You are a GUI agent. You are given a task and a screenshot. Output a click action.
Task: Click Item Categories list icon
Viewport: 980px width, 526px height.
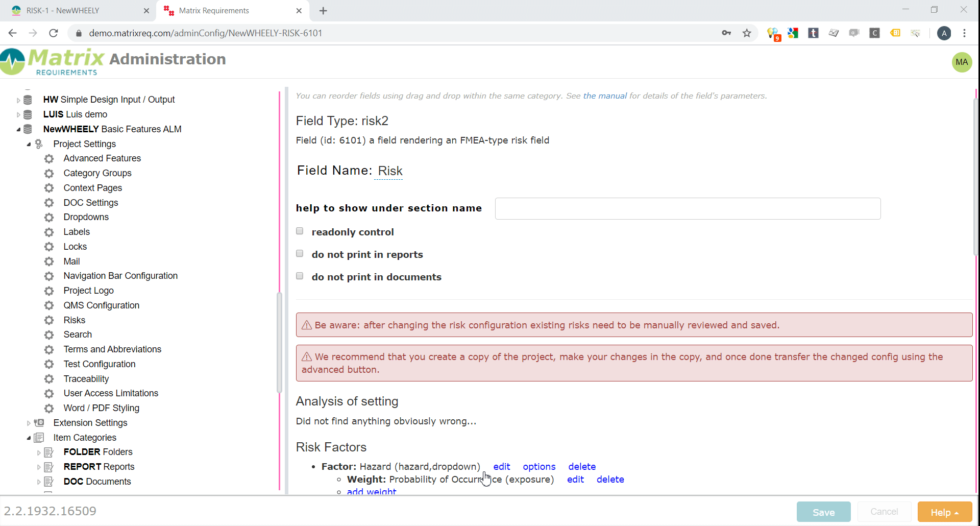(x=39, y=438)
